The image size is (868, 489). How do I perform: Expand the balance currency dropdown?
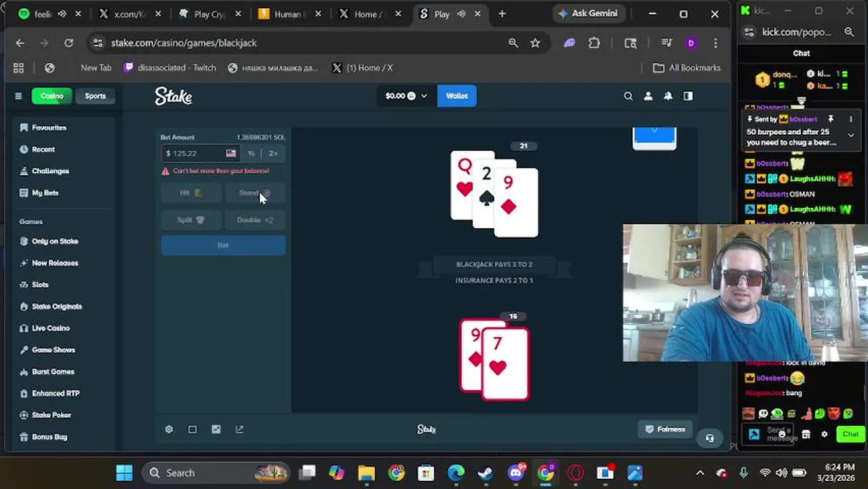[424, 96]
